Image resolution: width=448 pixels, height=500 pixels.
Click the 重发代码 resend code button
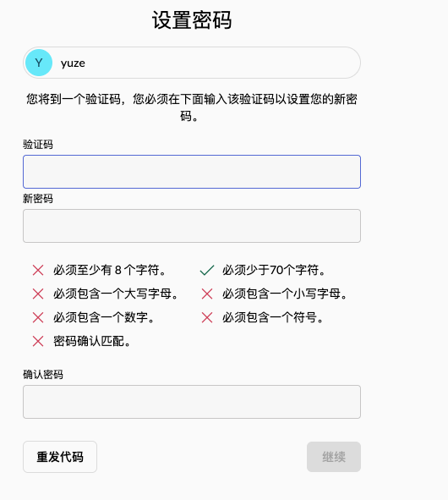point(60,457)
